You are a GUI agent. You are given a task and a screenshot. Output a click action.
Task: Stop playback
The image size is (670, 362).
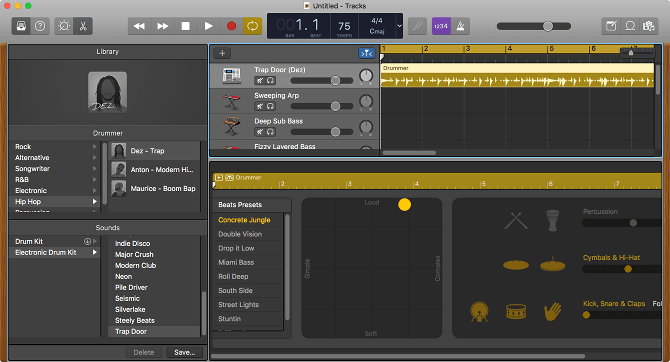pos(185,26)
